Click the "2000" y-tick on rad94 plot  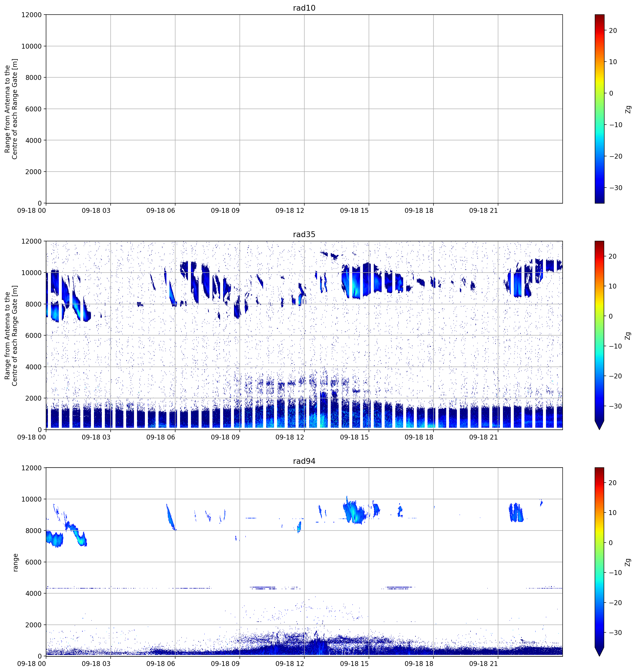(34, 625)
